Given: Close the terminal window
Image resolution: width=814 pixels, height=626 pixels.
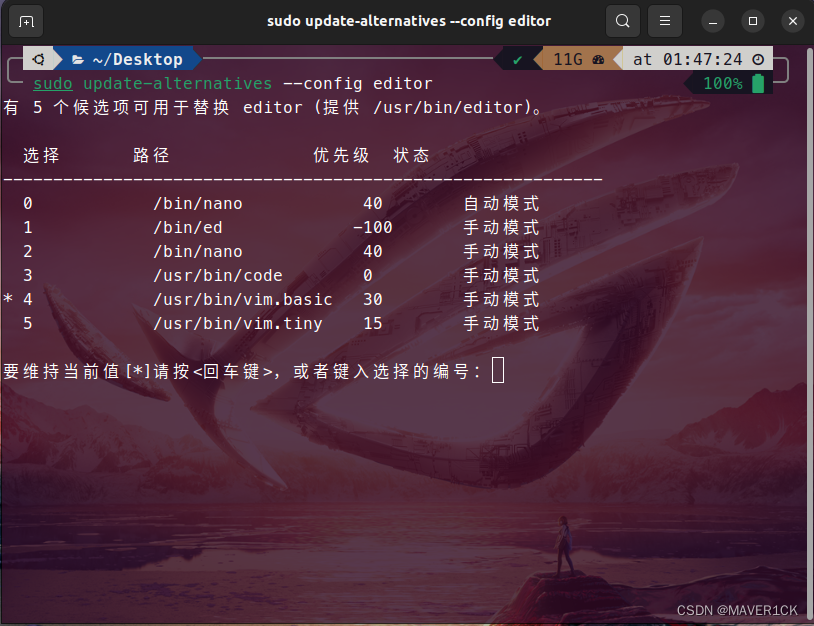Looking at the screenshot, I should 793,21.
